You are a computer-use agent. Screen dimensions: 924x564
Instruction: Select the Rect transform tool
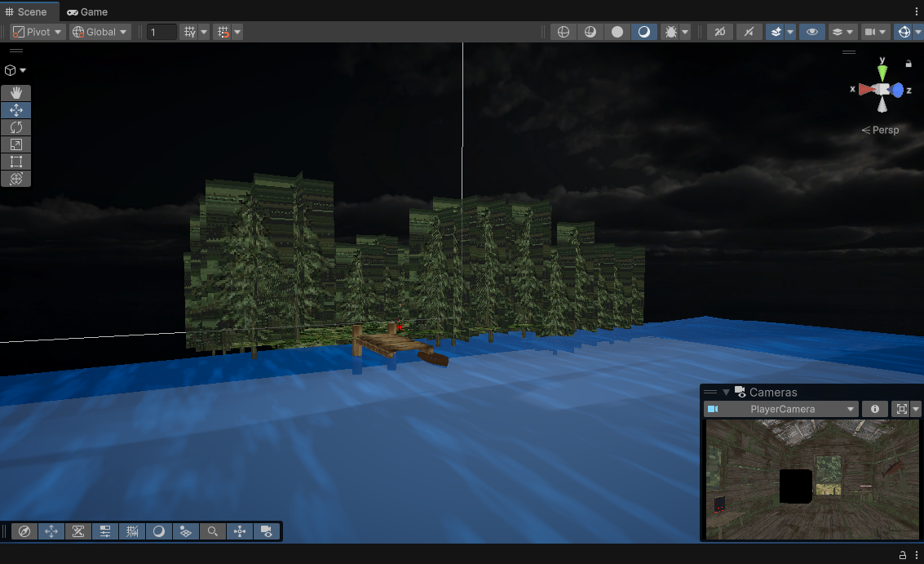(16, 162)
